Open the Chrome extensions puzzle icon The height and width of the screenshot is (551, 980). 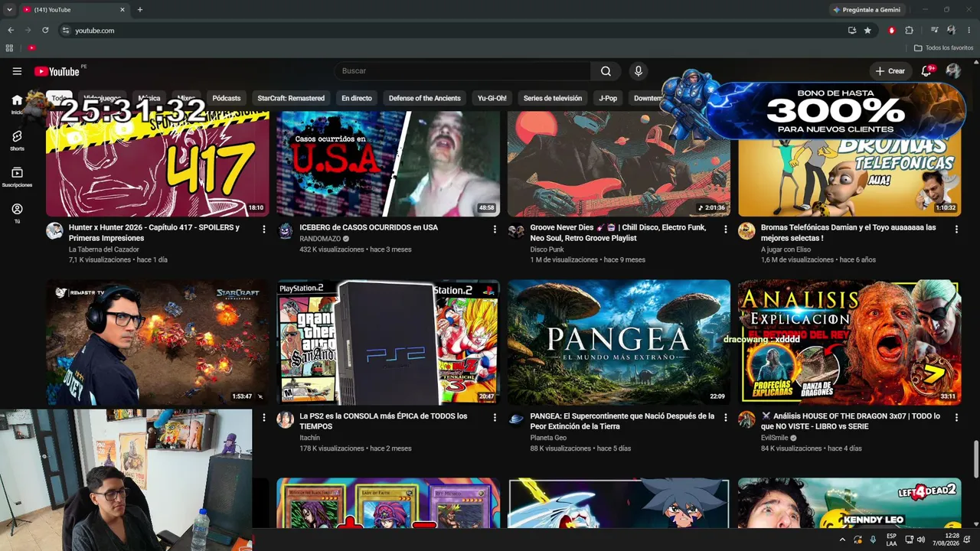909,31
